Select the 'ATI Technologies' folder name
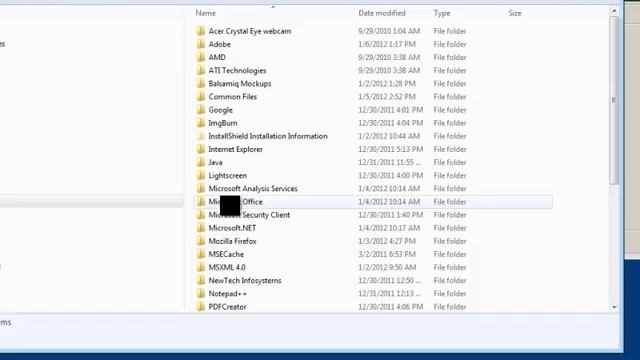 (x=238, y=70)
